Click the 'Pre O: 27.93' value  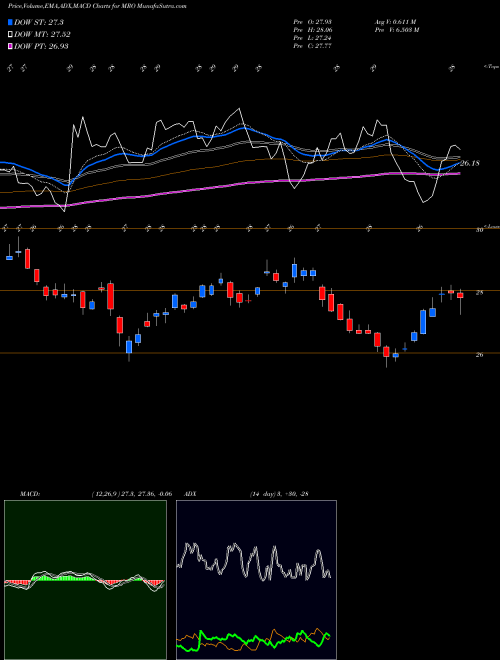pos(313,22)
